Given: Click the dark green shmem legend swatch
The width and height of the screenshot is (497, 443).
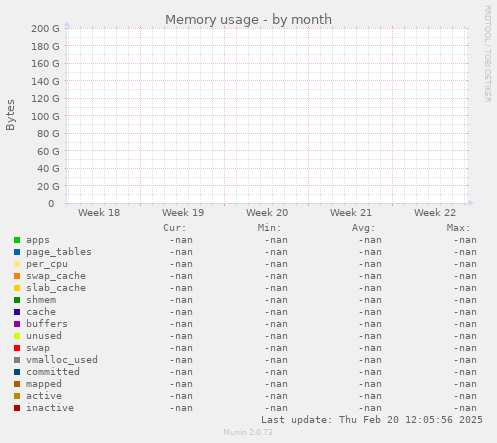Looking at the screenshot, I should pyautogui.click(x=17, y=300).
